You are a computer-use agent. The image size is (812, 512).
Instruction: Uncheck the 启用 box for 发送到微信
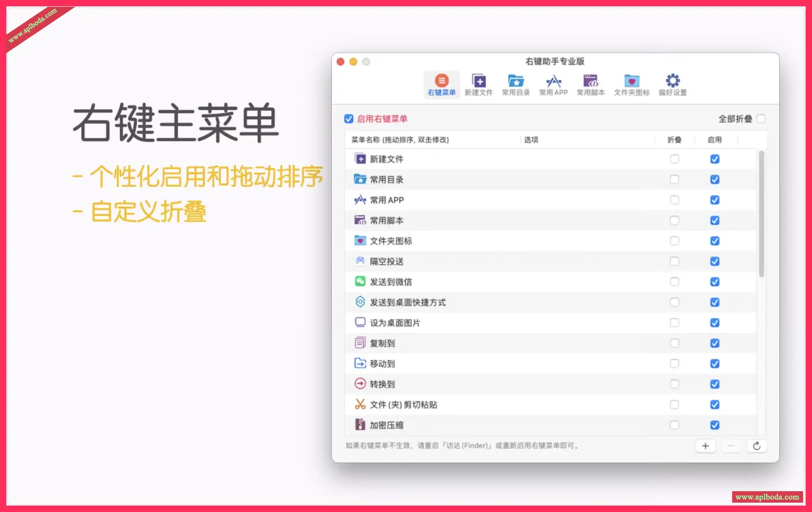pos(715,282)
